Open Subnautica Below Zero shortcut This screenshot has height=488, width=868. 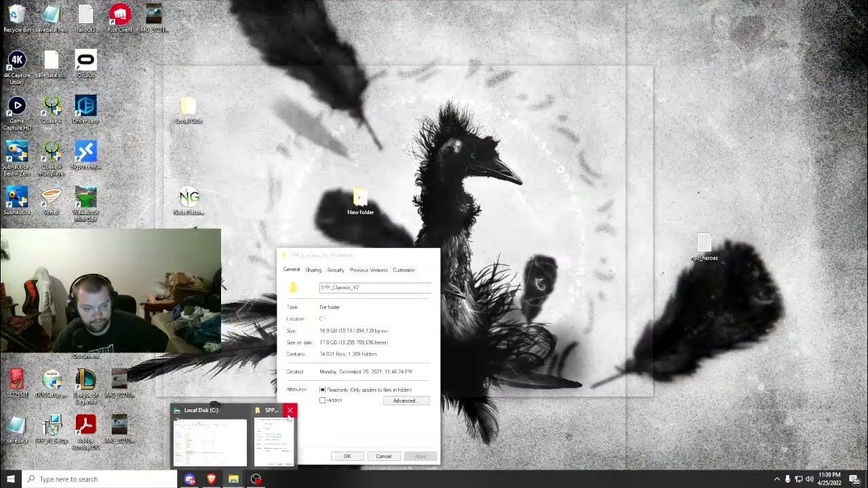17,159
